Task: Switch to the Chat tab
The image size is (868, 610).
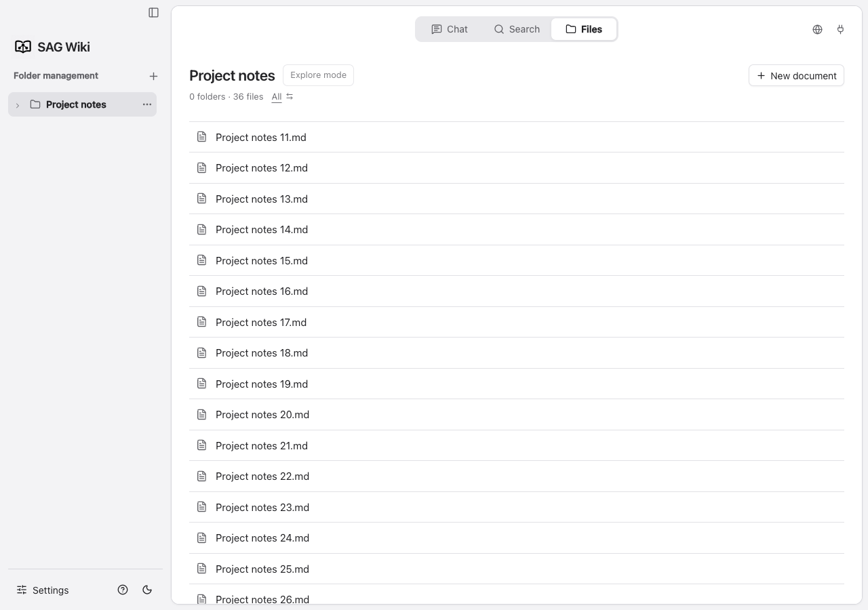Action: click(450, 29)
